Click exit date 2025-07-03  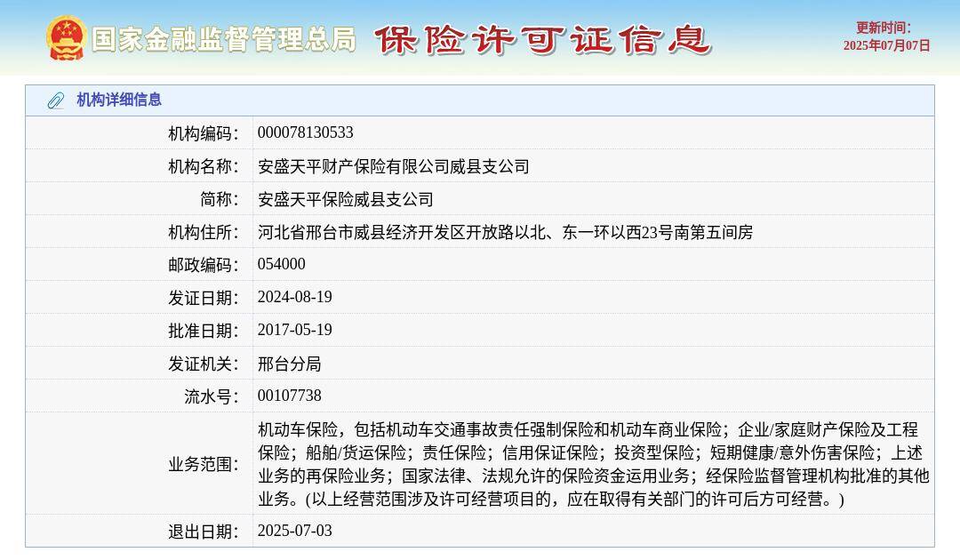(x=294, y=531)
